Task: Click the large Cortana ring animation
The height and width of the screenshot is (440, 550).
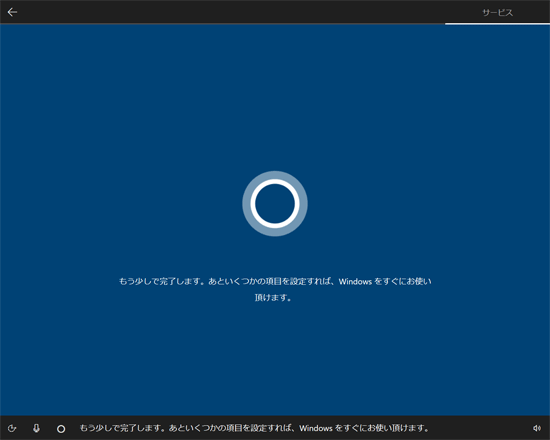Action: click(275, 204)
